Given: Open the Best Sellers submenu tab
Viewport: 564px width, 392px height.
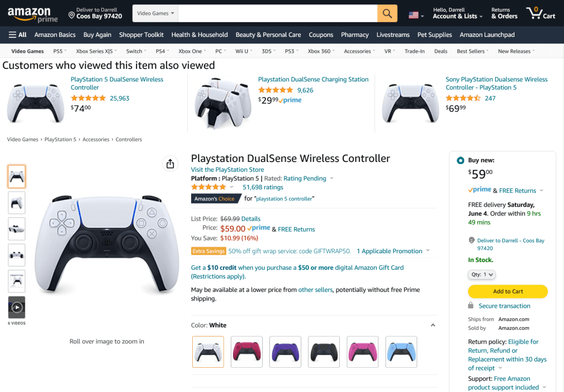Looking at the screenshot, I should (x=472, y=51).
